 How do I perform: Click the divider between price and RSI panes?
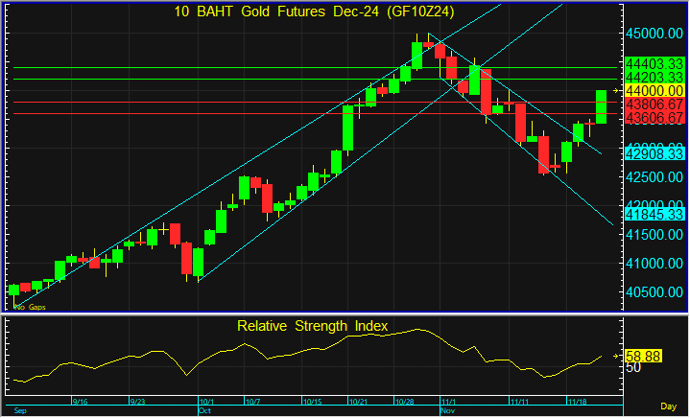[310, 315]
